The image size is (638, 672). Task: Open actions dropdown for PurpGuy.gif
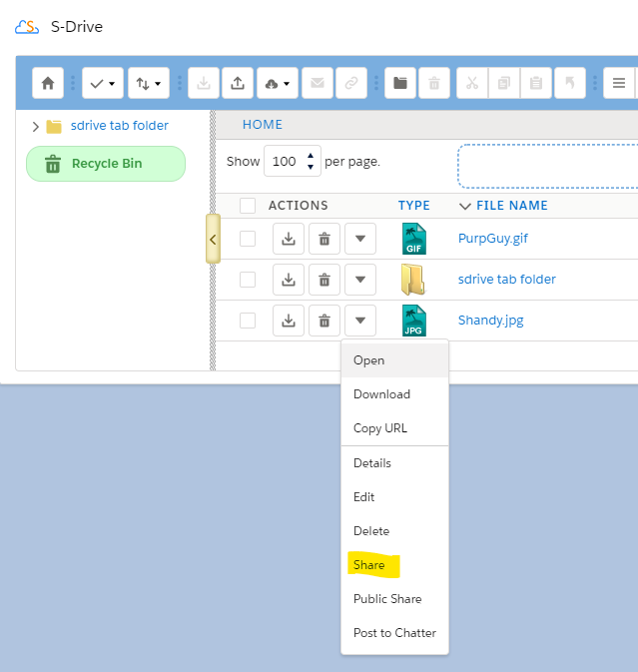coord(359,239)
